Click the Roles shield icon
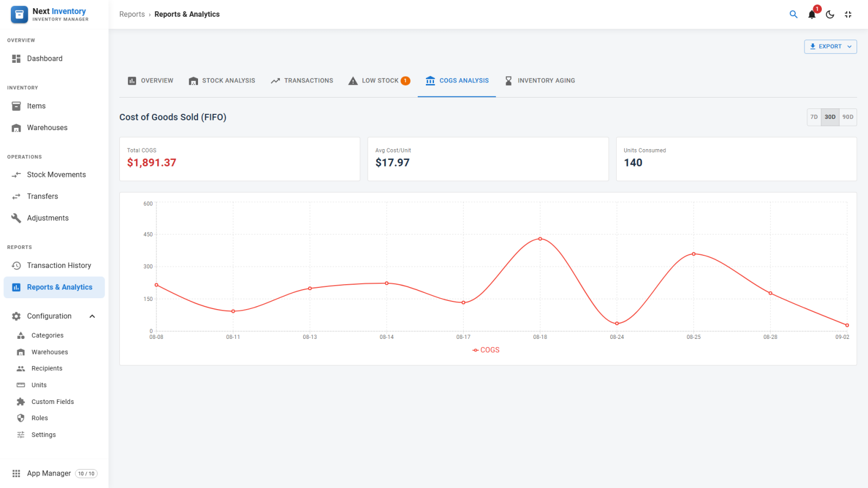This screenshot has width=868, height=488. pyautogui.click(x=21, y=418)
